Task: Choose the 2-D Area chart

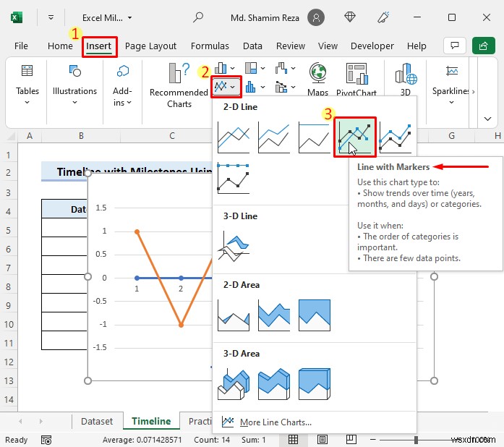Action: pos(234,315)
